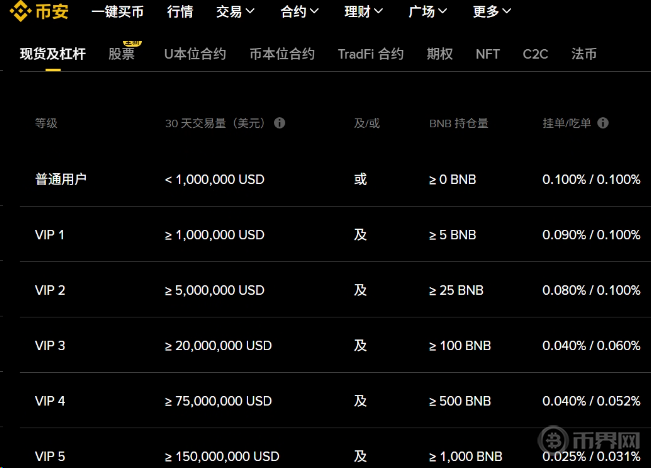Expand the 更多 dropdown menu
The image size is (651, 468).
(x=492, y=12)
